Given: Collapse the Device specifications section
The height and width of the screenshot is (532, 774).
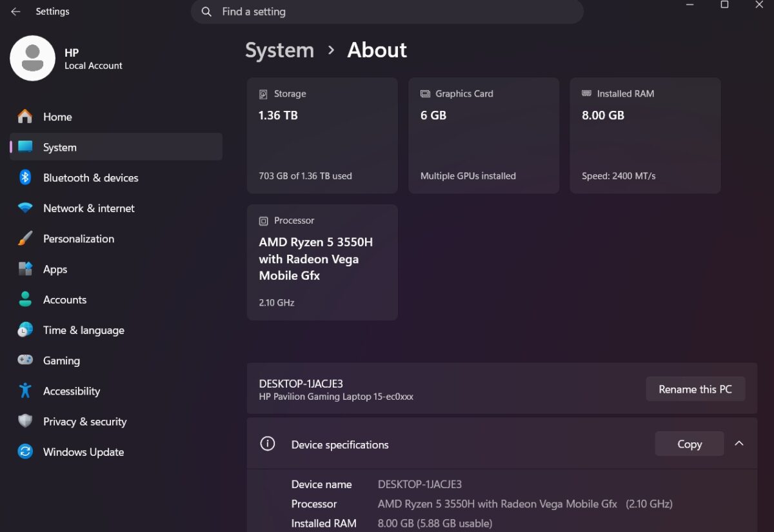Looking at the screenshot, I should pos(739,444).
